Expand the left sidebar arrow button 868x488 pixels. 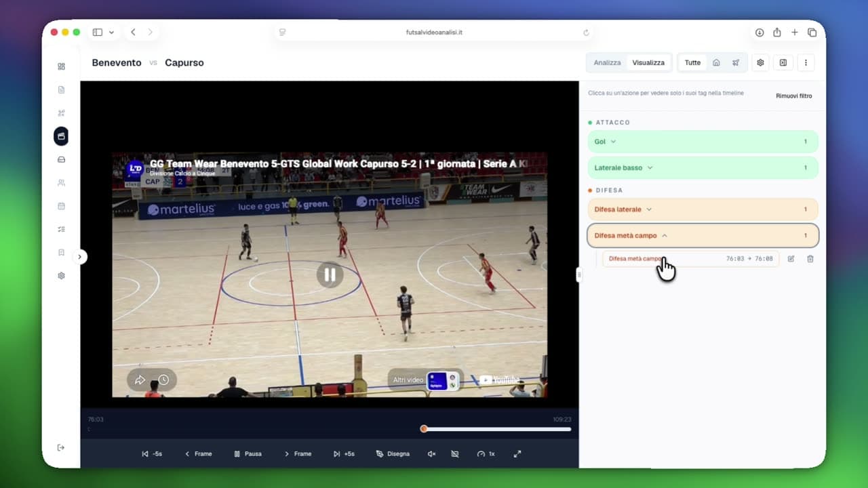(x=80, y=257)
